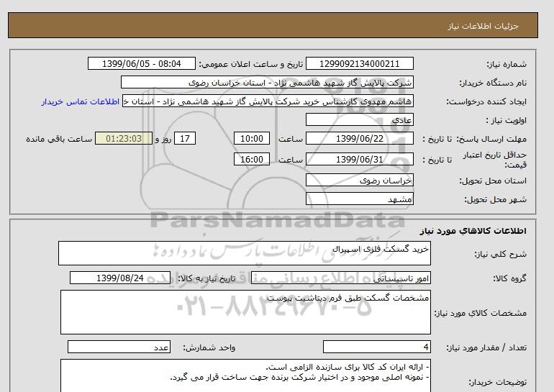Click the تاریخ و ساعت اعلان عمومی label
The width and height of the screenshot is (554, 392).
coord(251,64)
